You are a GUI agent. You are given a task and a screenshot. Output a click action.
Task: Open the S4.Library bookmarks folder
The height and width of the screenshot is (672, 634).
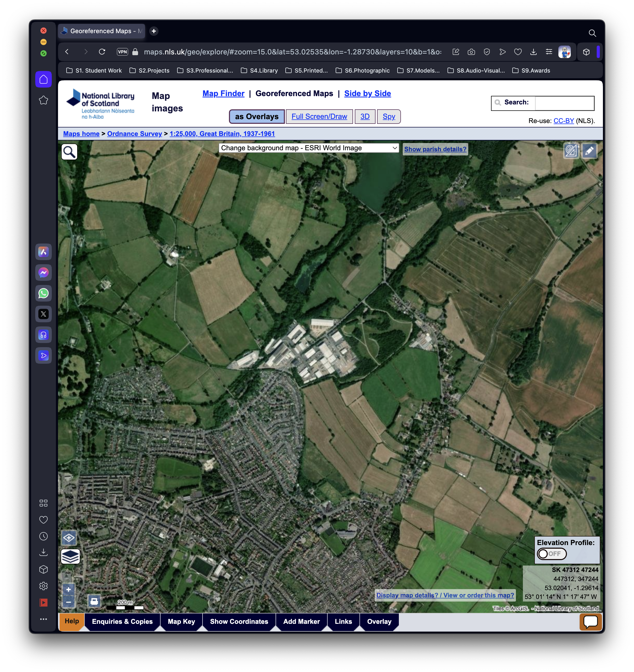259,70
